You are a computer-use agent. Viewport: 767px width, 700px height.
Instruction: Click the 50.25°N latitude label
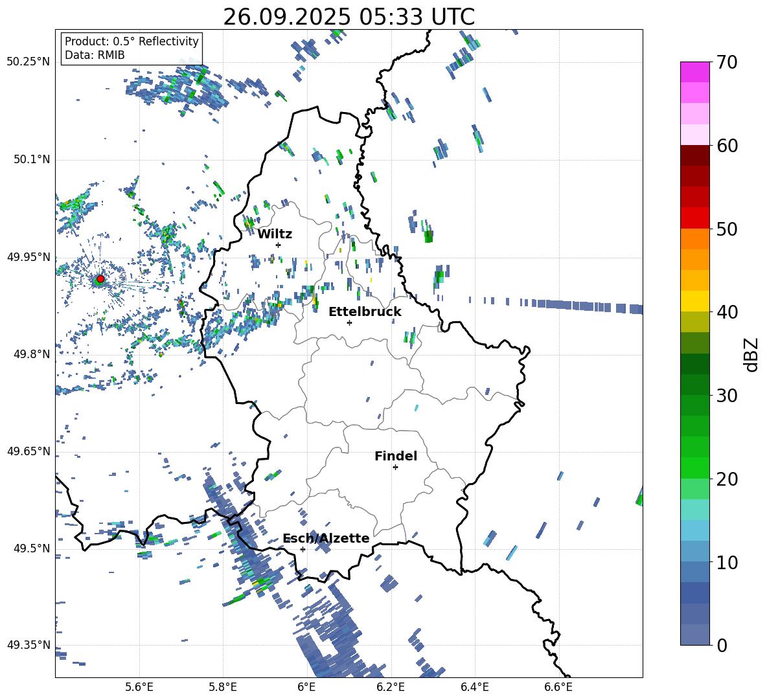pos(29,62)
